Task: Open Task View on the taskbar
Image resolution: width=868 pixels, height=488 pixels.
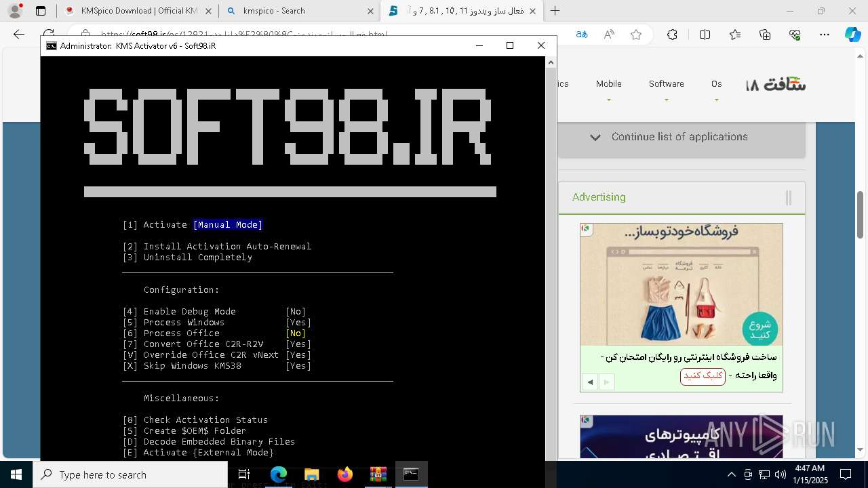Action: [244, 474]
